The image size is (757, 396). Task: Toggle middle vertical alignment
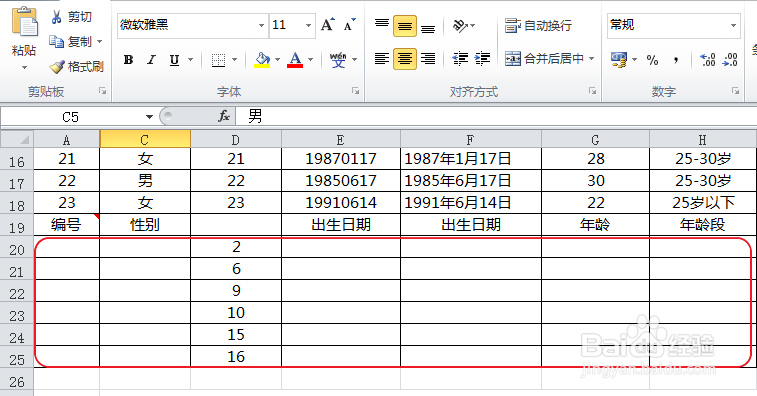[x=405, y=26]
